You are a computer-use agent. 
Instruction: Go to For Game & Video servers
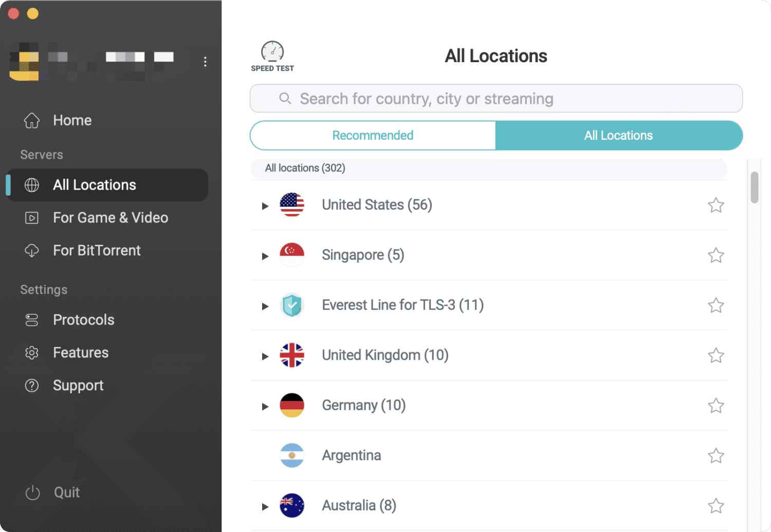click(x=110, y=218)
